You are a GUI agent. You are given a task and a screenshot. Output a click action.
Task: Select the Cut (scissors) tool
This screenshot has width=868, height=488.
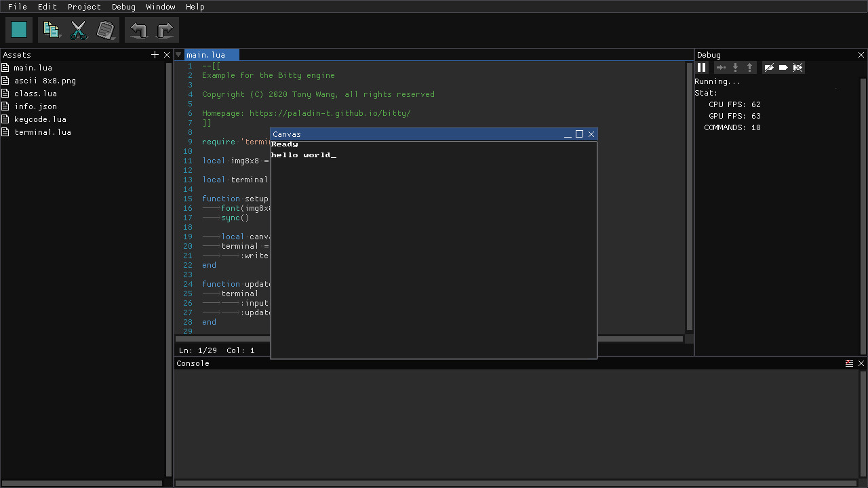(79, 29)
